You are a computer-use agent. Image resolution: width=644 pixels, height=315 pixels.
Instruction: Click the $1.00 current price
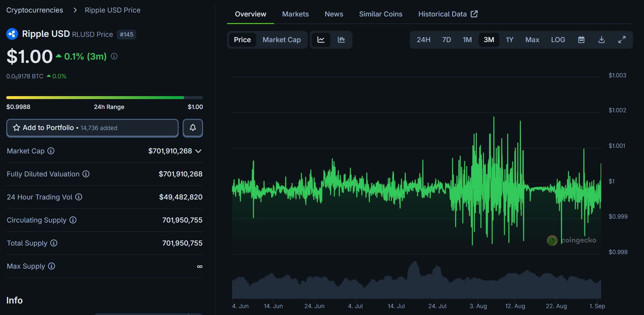[x=30, y=56]
